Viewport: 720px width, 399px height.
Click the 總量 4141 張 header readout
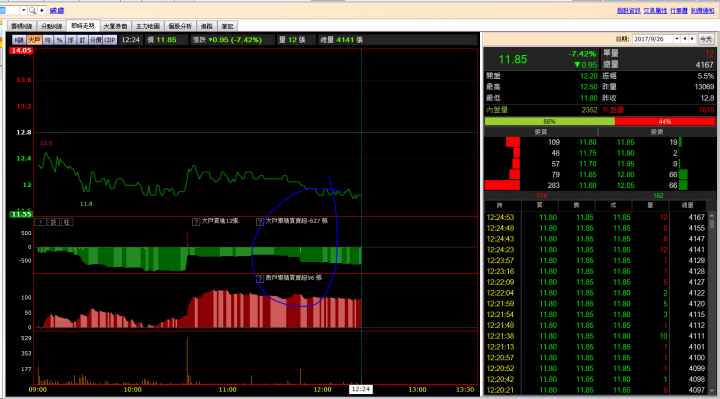(341, 40)
